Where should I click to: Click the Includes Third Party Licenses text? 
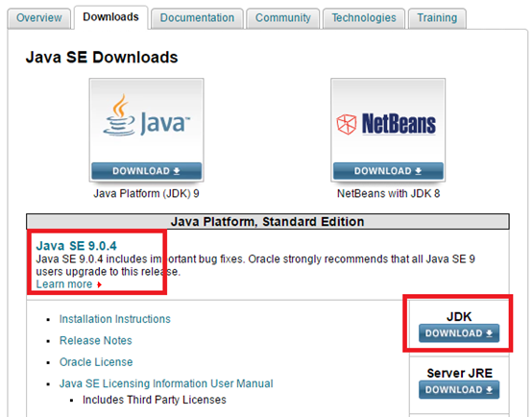[x=155, y=400]
